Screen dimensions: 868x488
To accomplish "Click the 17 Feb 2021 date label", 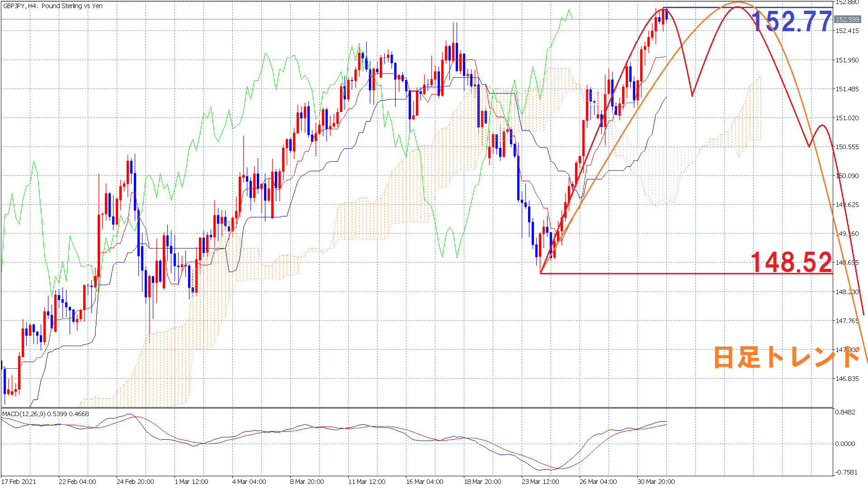I will (19, 482).
